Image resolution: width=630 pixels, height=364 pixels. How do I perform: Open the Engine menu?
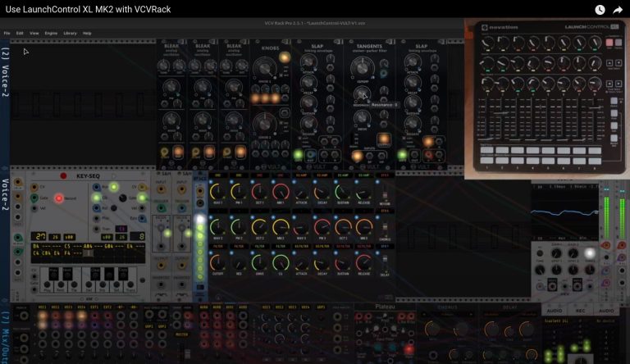tap(51, 34)
